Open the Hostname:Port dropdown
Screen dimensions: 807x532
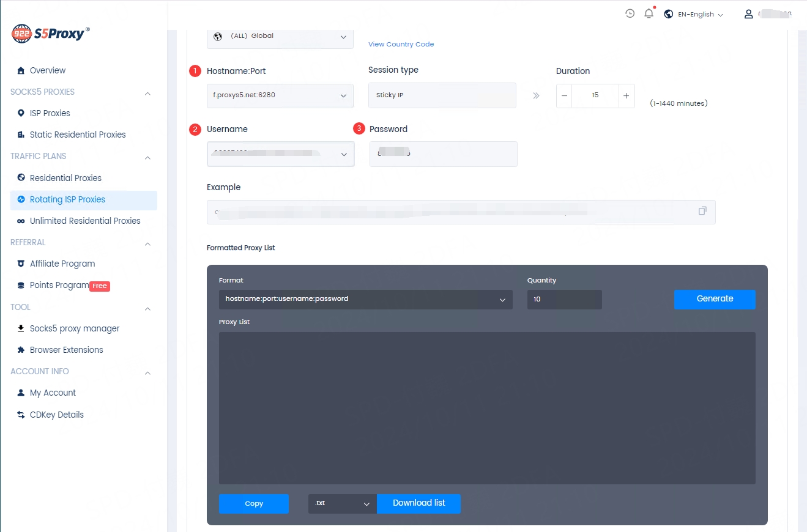tap(280, 96)
